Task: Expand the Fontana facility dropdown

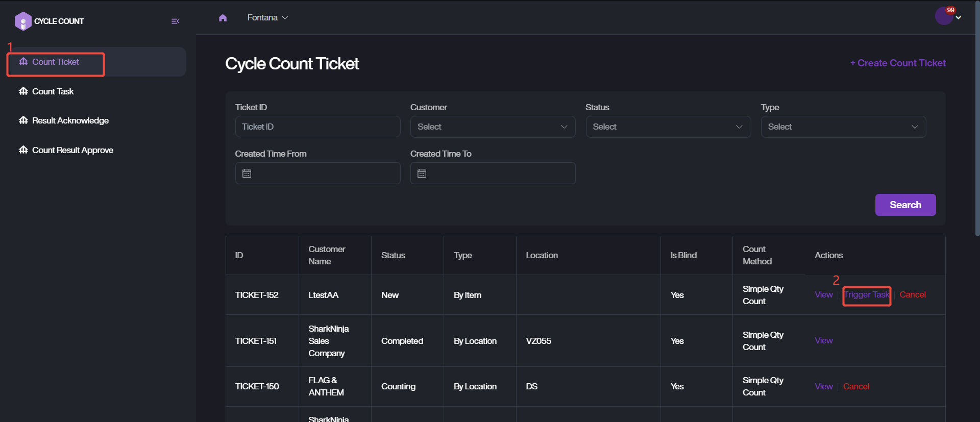Action: tap(267, 18)
